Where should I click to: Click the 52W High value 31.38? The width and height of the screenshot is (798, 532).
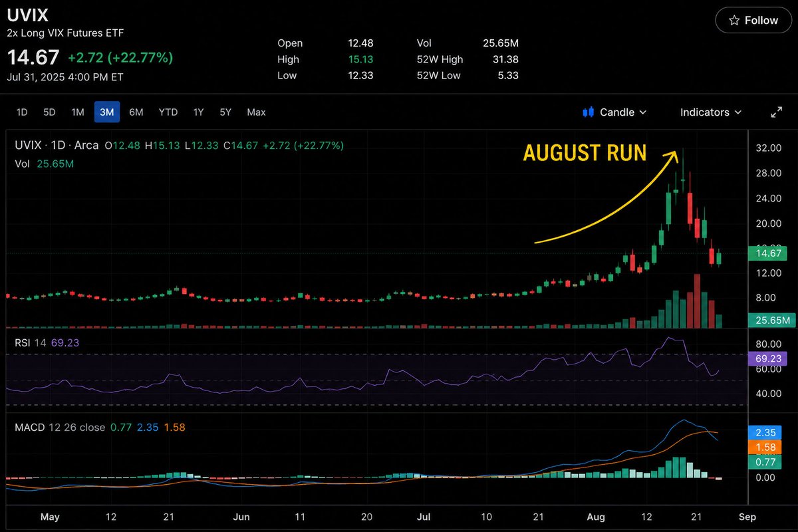(x=506, y=59)
